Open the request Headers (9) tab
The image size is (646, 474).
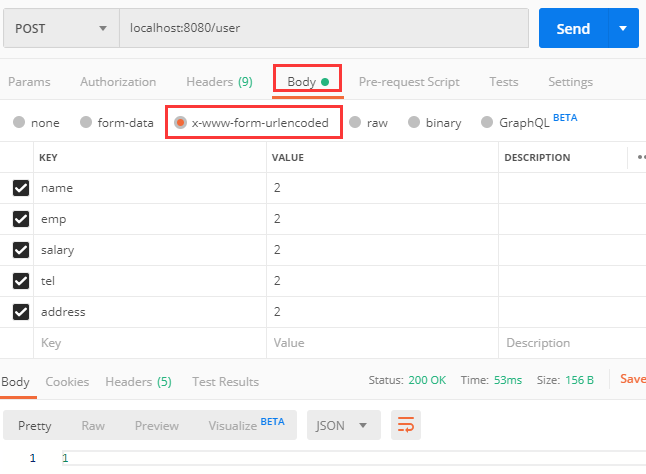tap(220, 82)
